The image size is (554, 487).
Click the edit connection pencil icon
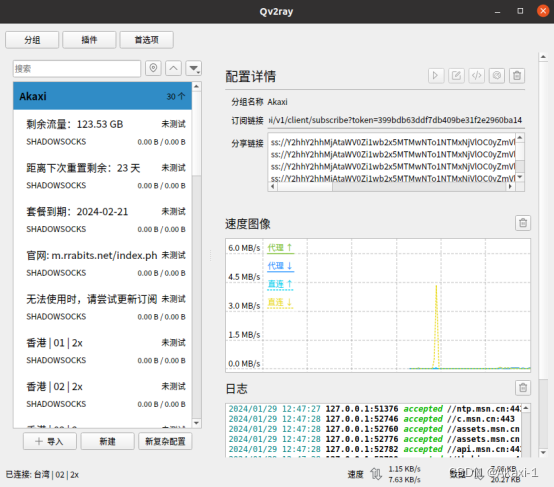pyautogui.click(x=456, y=76)
